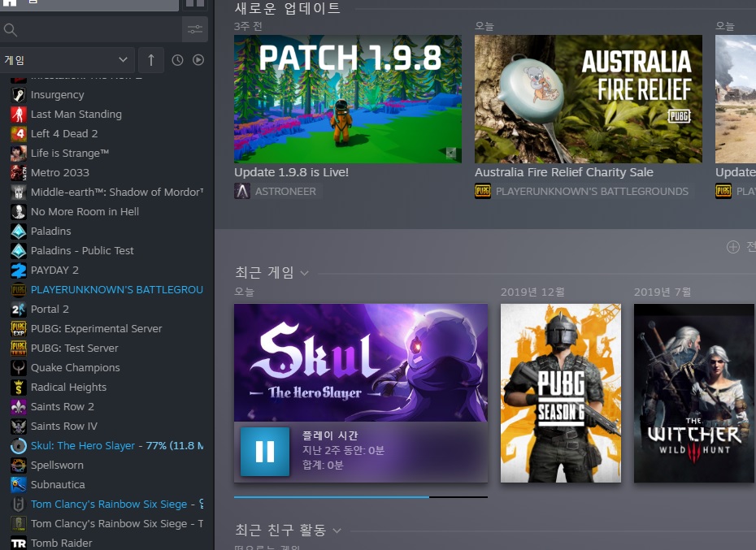
Task: Open the PUBG Season 6 game cover
Action: (560, 393)
